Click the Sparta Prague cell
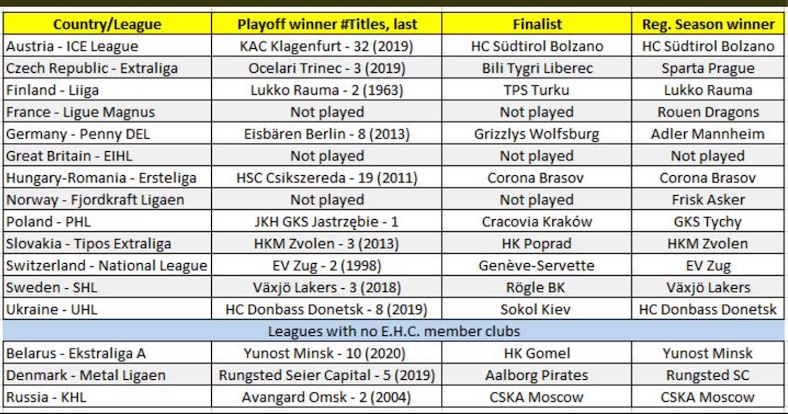This screenshot has width=788, height=414. [x=708, y=68]
